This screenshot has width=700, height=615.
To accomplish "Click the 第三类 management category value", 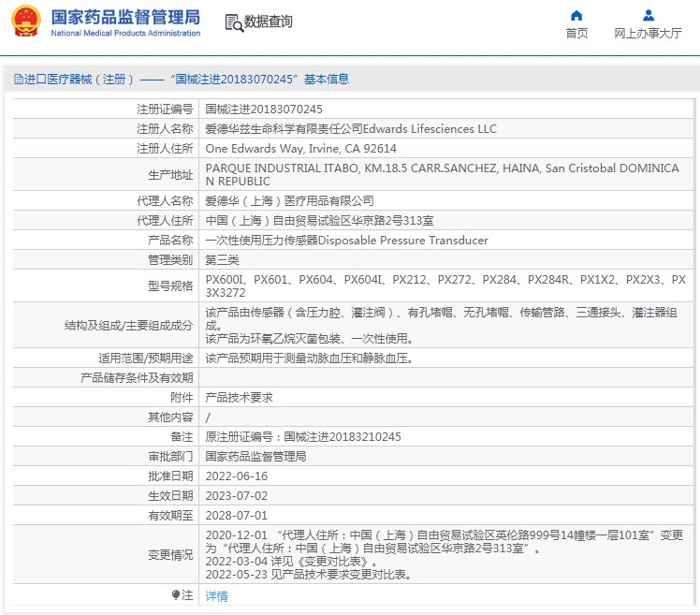I will [222, 260].
